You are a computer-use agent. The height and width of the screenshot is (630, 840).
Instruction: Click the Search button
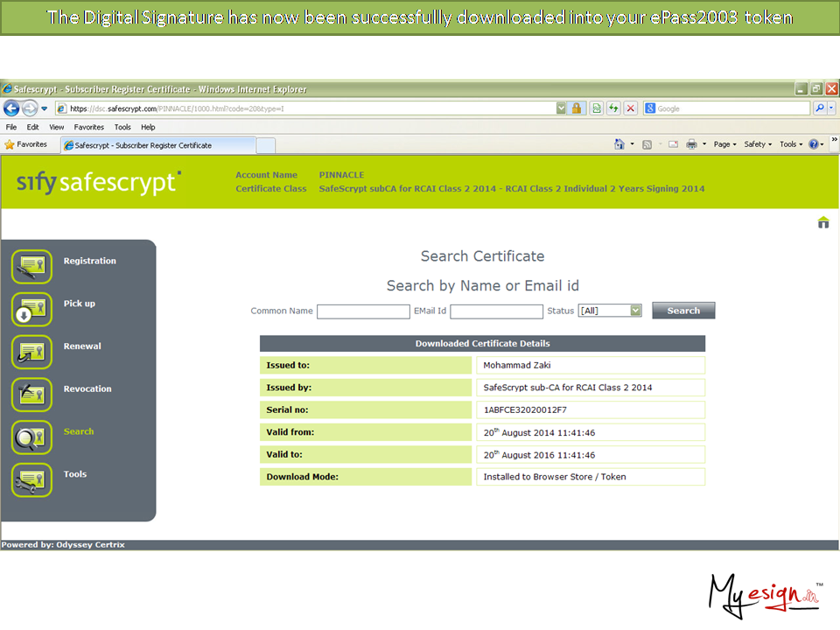(x=683, y=311)
